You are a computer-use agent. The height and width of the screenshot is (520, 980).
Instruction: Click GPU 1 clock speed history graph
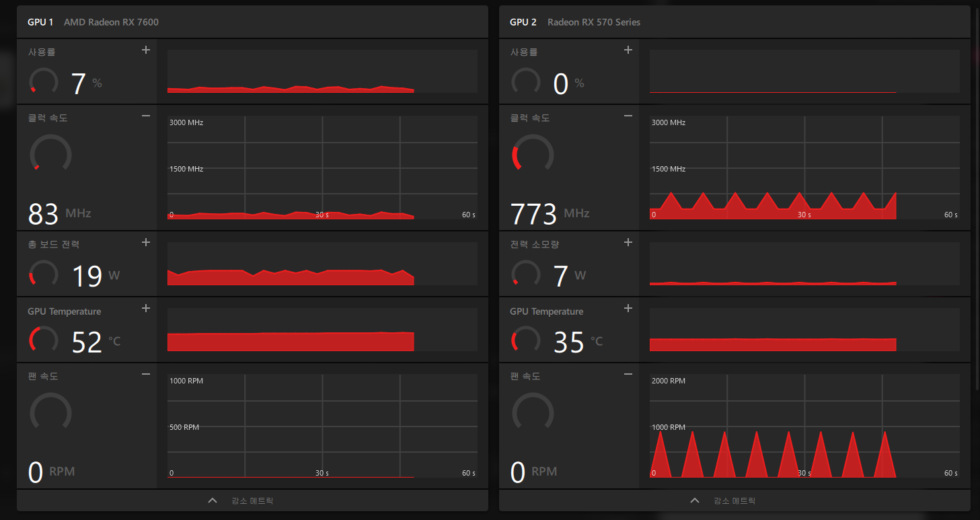tap(322, 168)
